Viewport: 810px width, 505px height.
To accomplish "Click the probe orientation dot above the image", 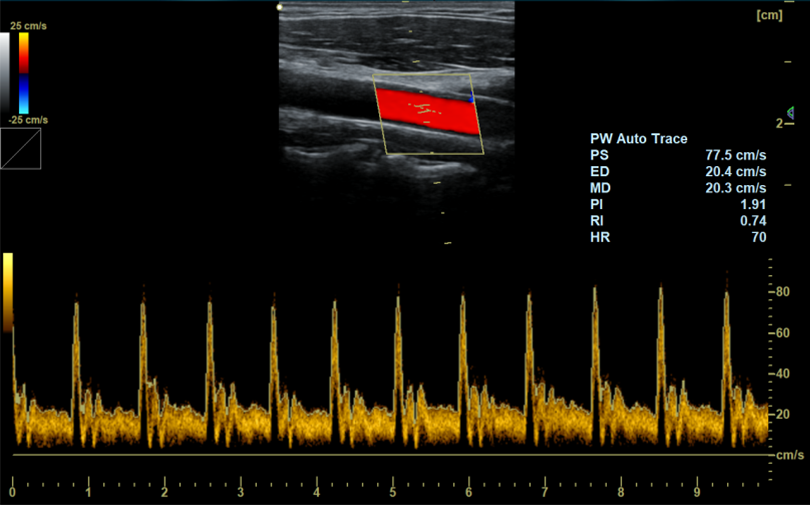I will click(282, 7).
